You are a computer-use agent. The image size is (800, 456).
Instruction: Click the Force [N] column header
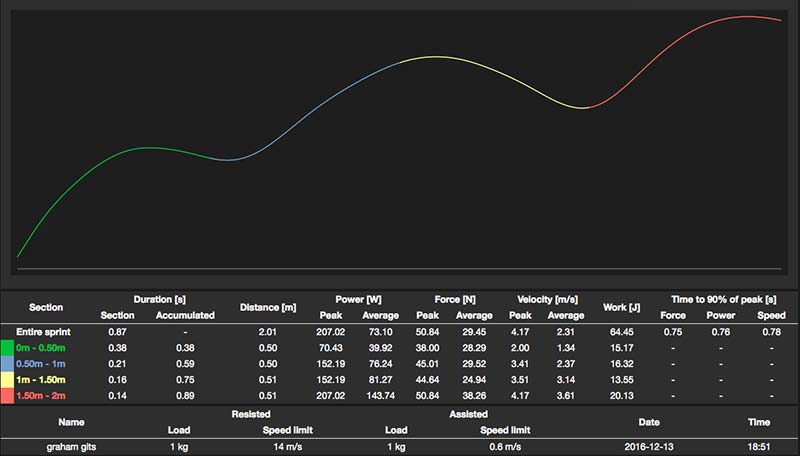455,299
